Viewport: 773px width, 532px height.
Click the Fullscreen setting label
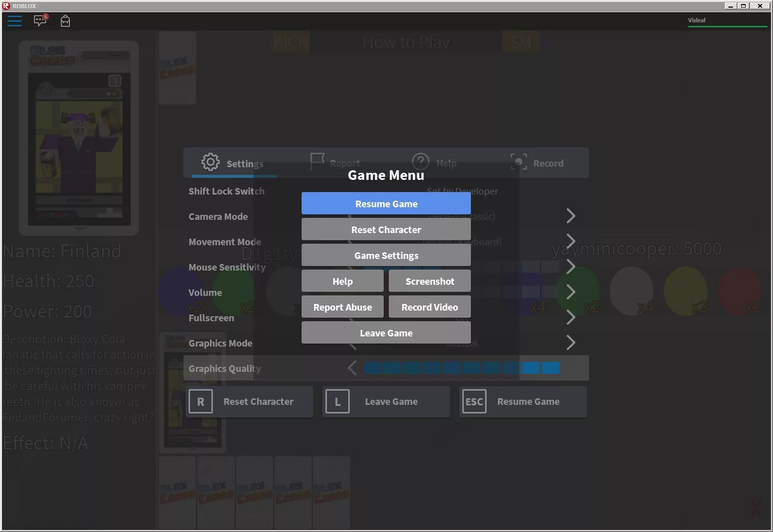211,318
